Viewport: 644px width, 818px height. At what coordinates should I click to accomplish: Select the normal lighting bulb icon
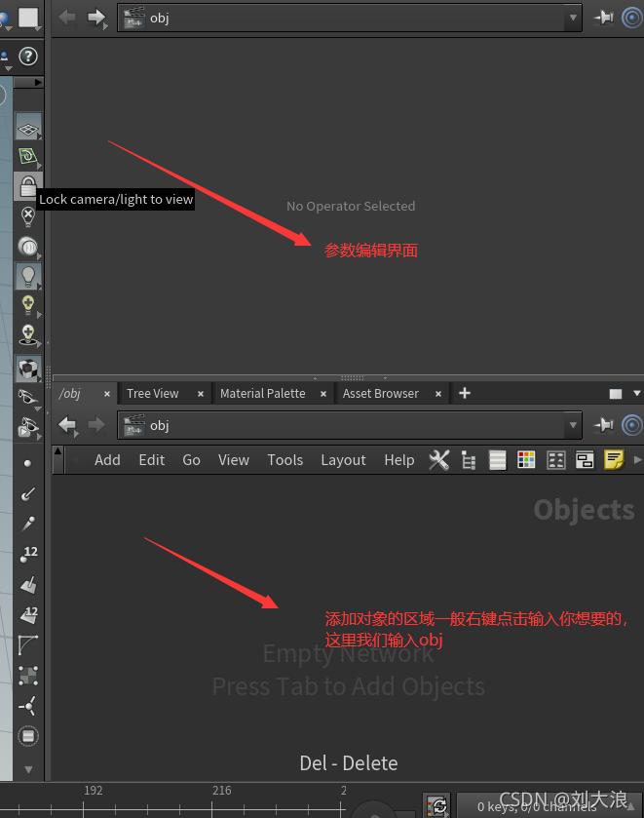(28, 276)
